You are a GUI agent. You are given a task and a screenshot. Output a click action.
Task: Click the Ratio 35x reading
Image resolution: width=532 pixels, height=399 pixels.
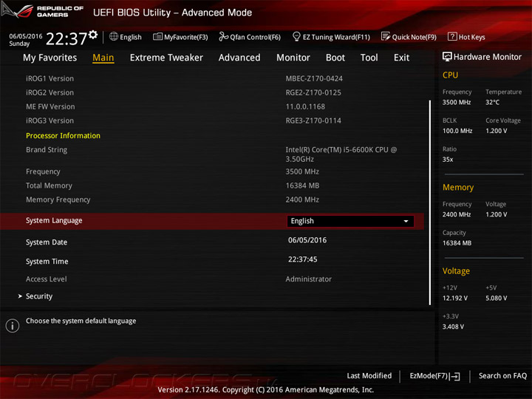coord(448,160)
